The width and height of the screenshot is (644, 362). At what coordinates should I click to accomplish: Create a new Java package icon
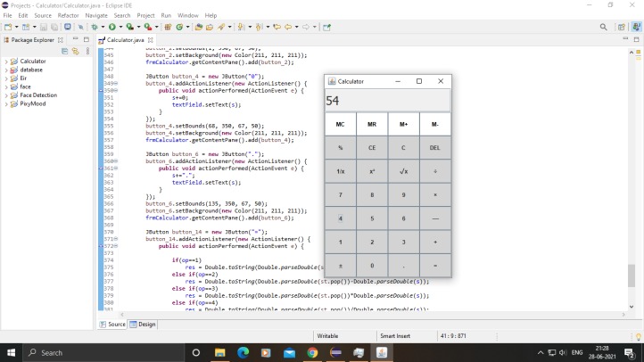tap(168, 27)
